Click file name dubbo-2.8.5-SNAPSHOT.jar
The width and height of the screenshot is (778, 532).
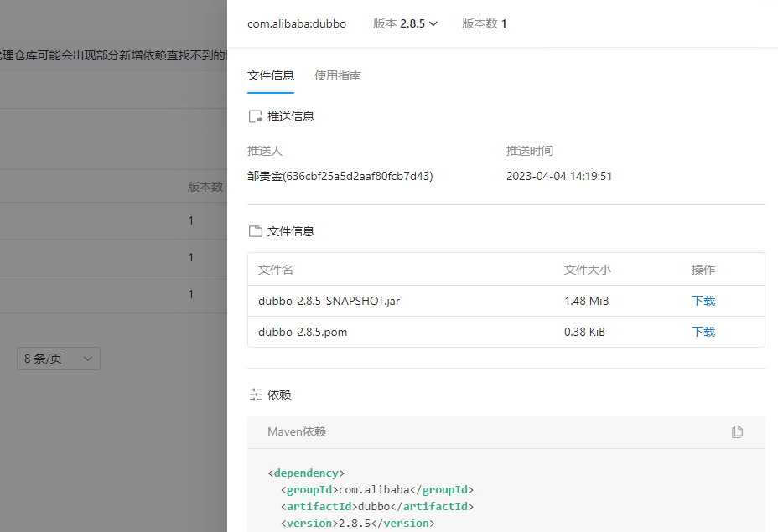click(x=329, y=301)
